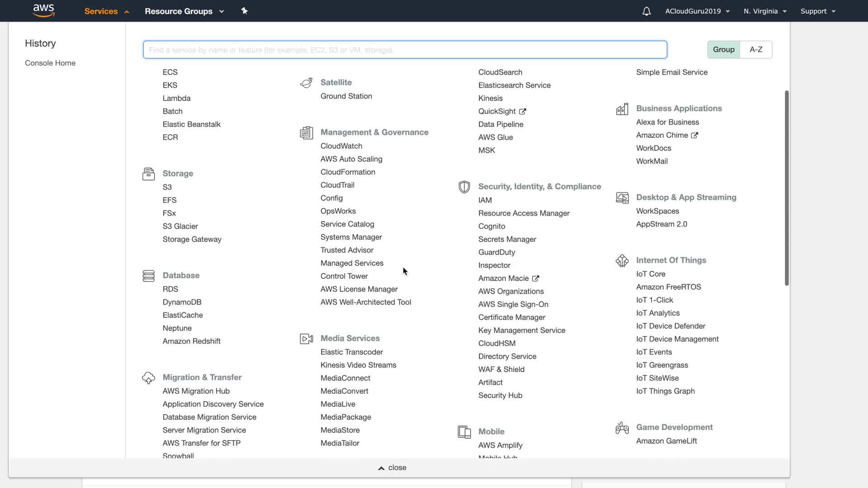Click the Database category icon
The width and height of the screenshot is (868, 488).
click(x=148, y=276)
